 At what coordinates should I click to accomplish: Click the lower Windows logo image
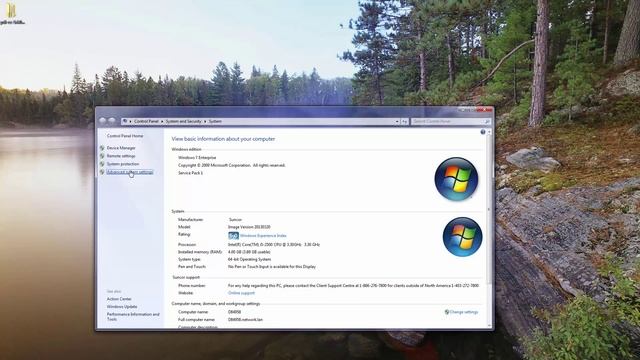pos(462,237)
